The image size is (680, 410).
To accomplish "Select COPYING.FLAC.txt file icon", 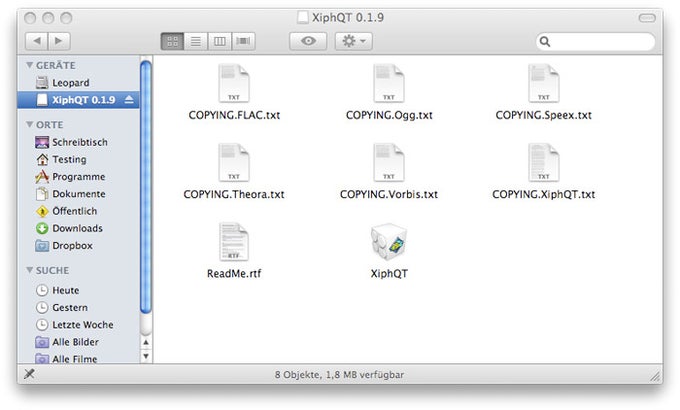I will click(234, 83).
